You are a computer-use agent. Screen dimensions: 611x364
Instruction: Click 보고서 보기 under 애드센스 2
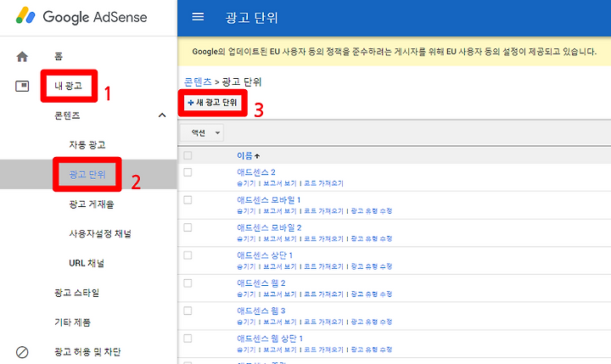tap(280, 183)
